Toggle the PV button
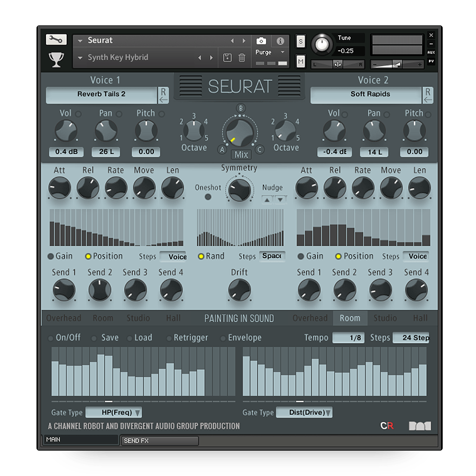Screen dimensions: 476x476 [x=431, y=61]
